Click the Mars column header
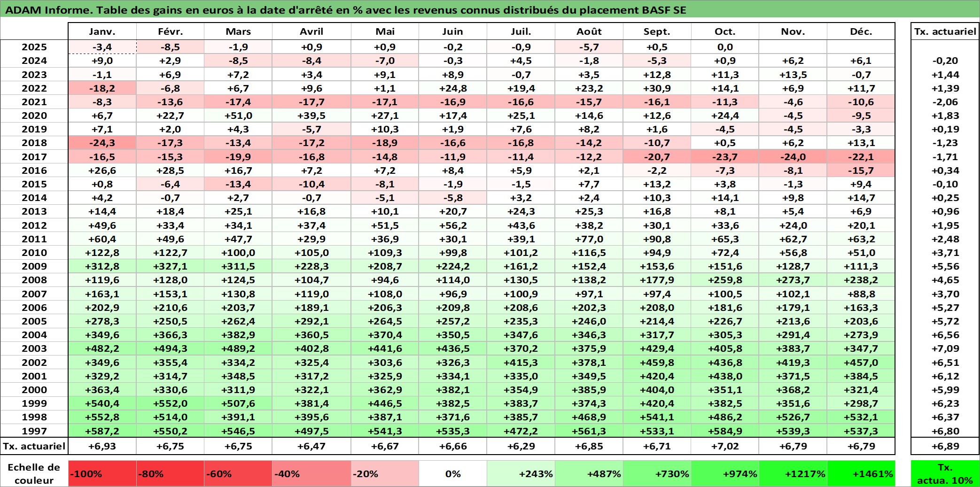The image size is (980, 487). [238, 31]
